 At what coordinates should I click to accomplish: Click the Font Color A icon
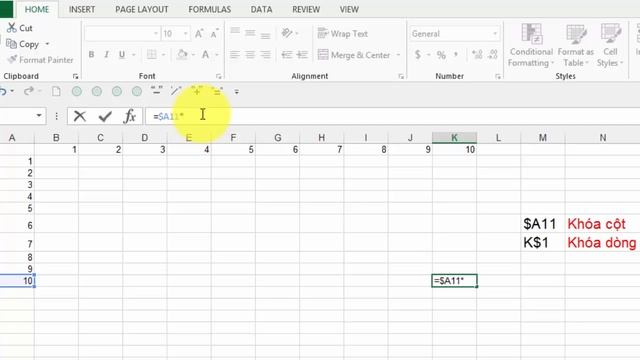[206, 54]
